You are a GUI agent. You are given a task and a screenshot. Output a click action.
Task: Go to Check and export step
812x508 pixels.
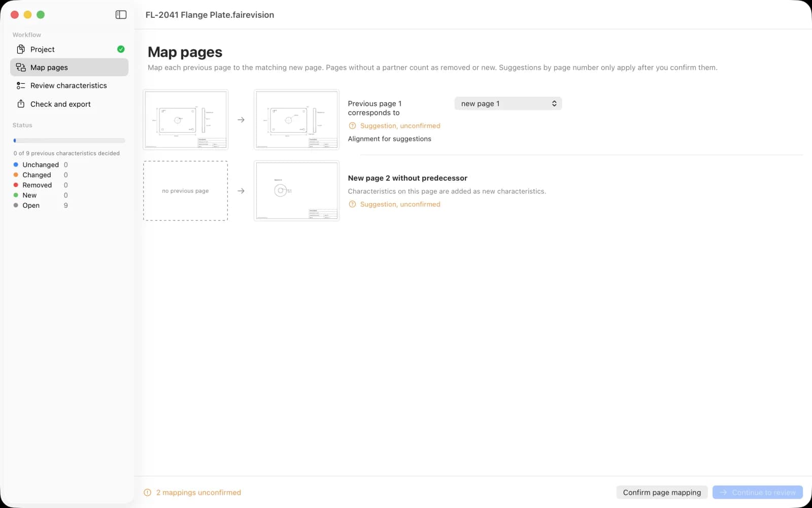[69, 104]
